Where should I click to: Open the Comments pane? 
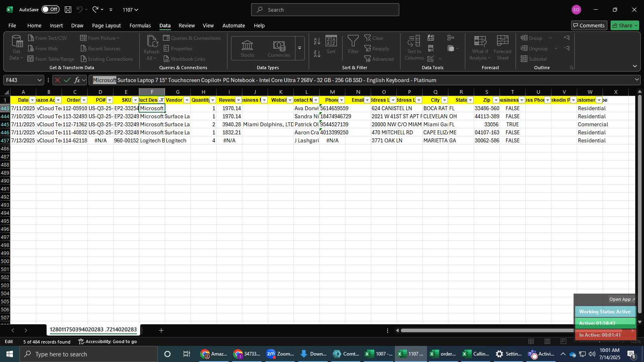click(x=589, y=25)
